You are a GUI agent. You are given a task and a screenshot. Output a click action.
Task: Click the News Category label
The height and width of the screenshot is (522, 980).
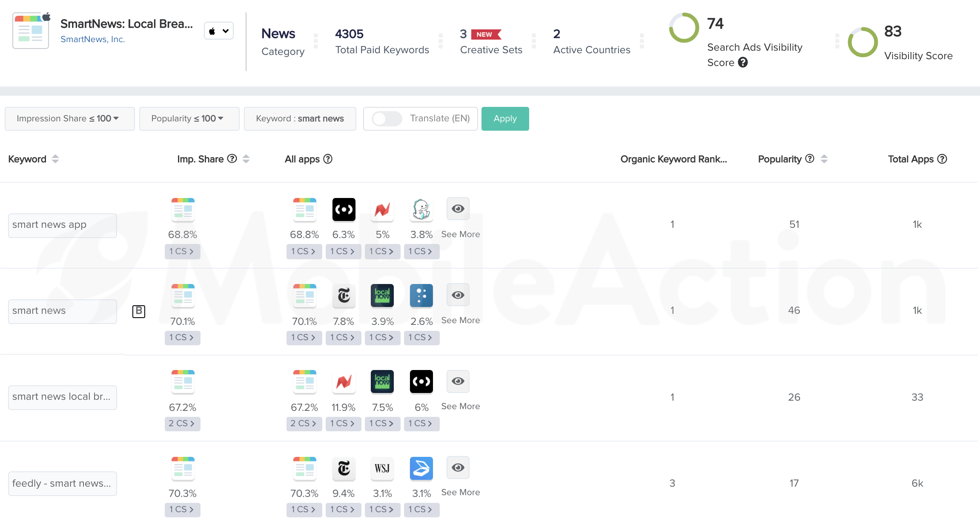283,42
